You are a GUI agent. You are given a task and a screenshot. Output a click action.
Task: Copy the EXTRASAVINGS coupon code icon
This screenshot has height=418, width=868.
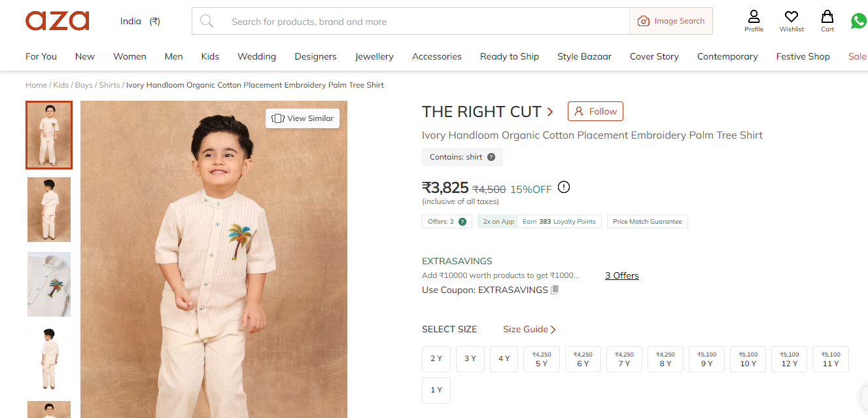pyautogui.click(x=555, y=290)
